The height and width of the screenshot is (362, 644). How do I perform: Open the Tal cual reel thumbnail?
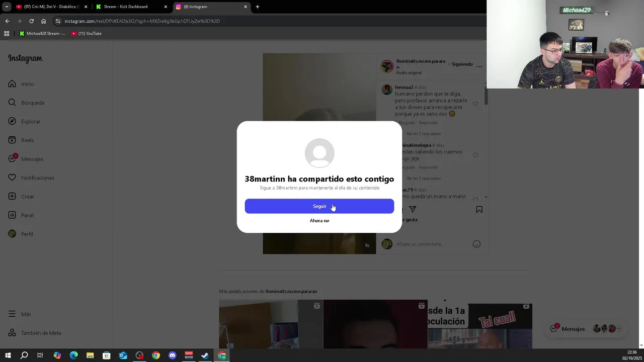coord(480,324)
